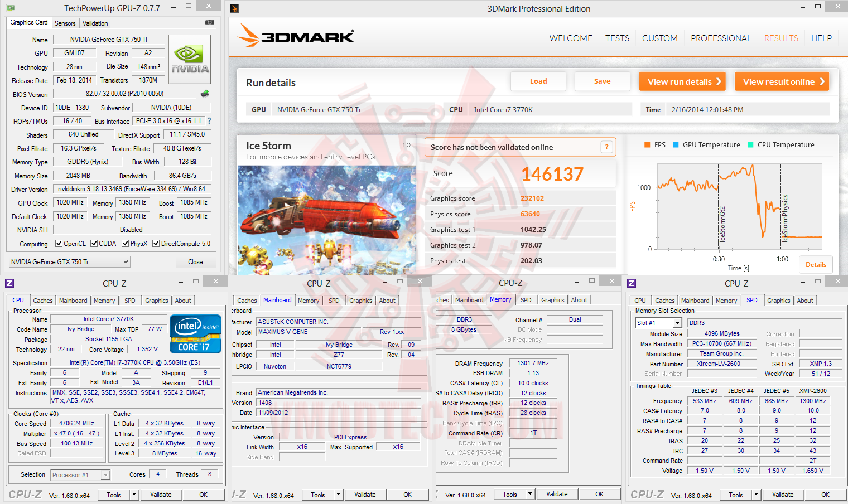This screenshot has height=504, width=848.
Task: Click the BIOS Version value in GPU-Z
Action: (125, 94)
